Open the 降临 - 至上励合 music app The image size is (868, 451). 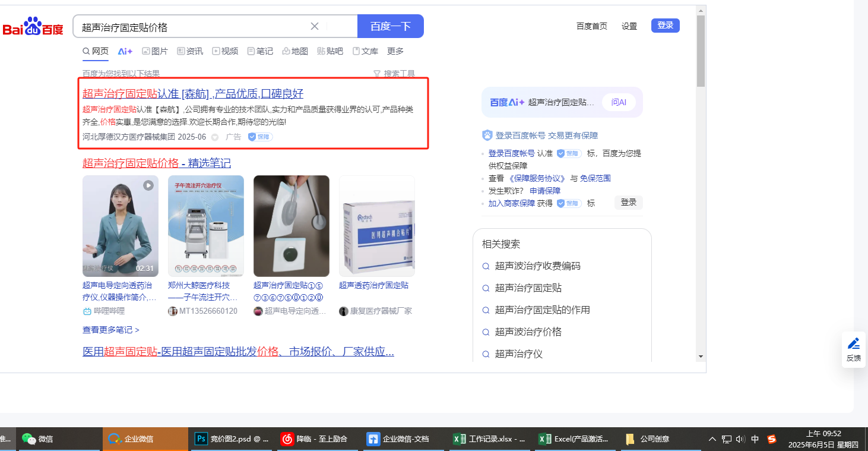[x=319, y=439]
